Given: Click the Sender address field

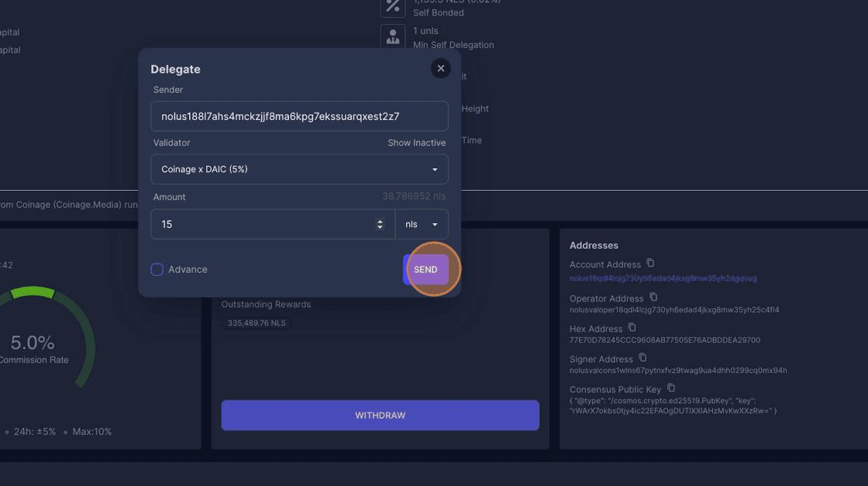Looking at the screenshot, I should tap(299, 116).
